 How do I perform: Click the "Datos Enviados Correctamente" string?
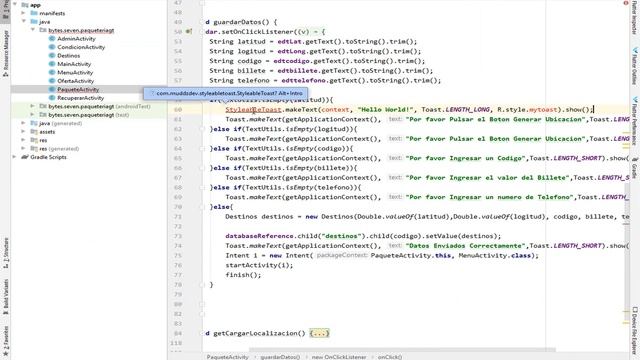click(x=465, y=246)
